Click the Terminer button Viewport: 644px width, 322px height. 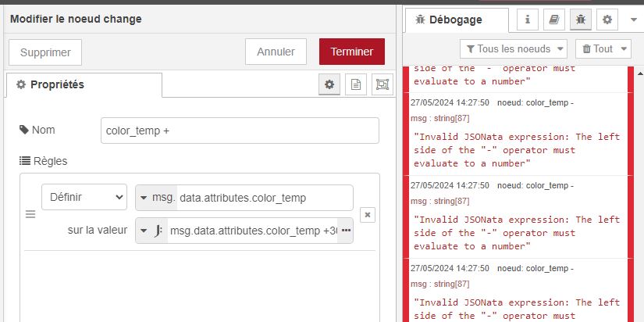point(351,52)
